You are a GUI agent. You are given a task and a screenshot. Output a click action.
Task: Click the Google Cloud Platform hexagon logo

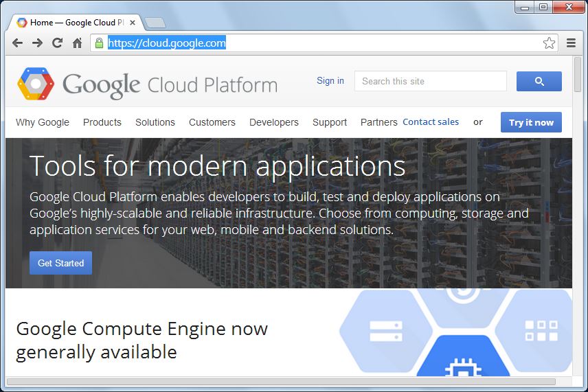pyautogui.click(x=36, y=84)
